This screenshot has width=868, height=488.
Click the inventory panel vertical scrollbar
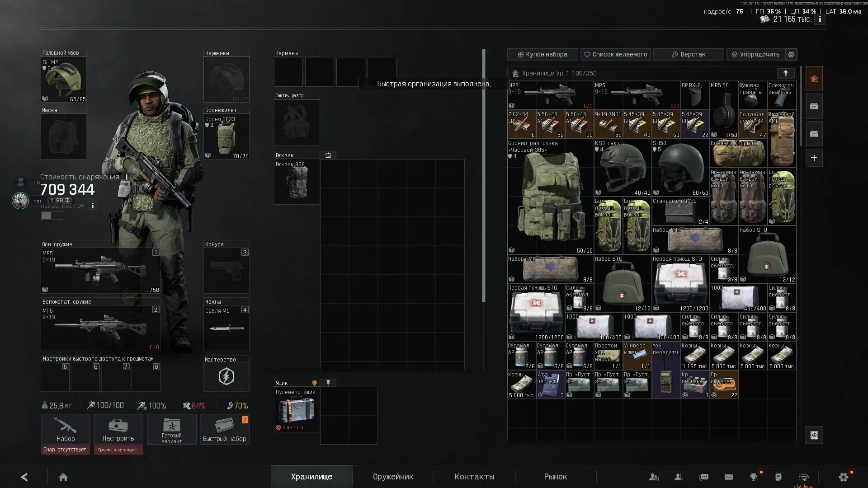[x=484, y=175]
